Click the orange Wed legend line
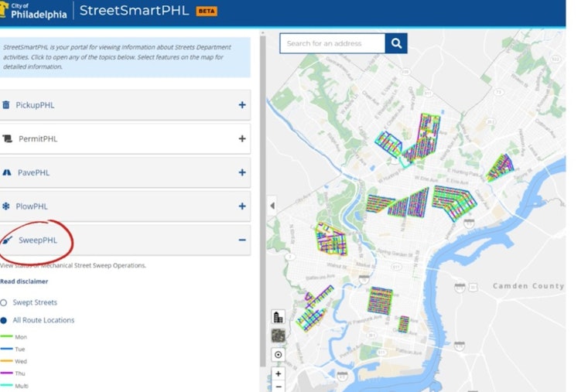 pyautogui.click(x=6, y=361)
